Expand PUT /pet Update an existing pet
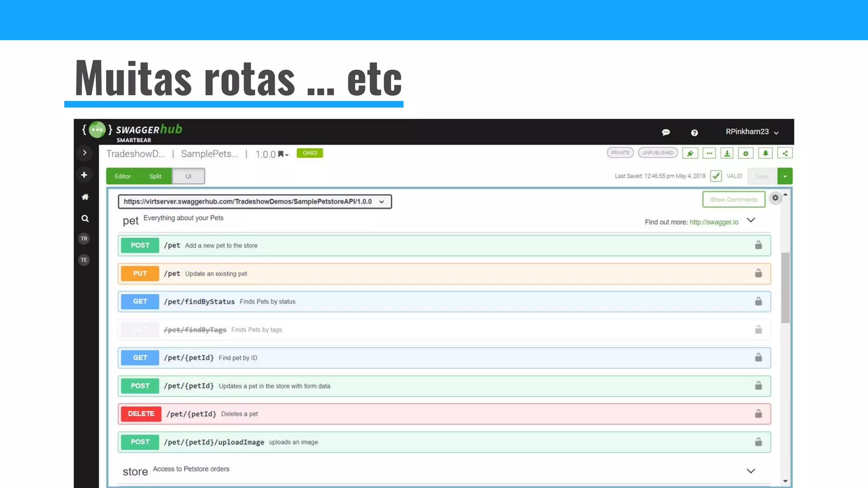868x488 pixels. point(444,274)
